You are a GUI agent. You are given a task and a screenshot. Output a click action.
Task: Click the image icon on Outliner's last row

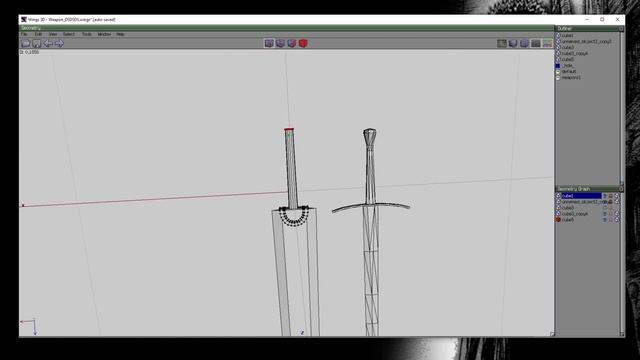558,78
